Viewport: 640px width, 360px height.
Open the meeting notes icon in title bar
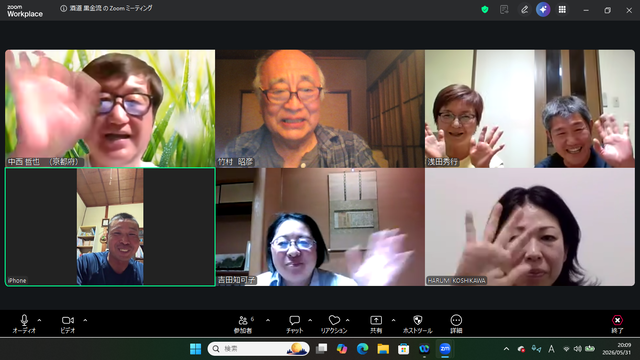pos(504,9)
